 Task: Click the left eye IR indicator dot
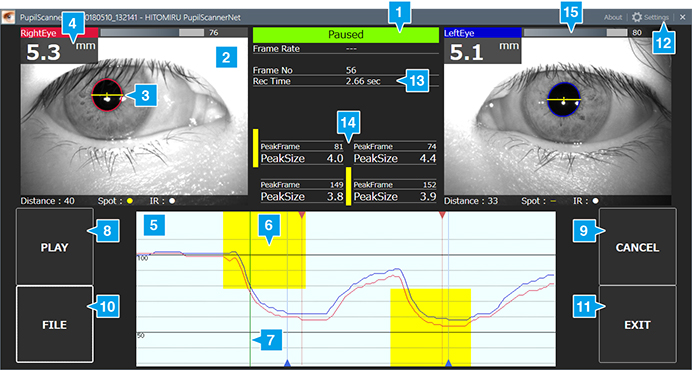click(x=595, y=200)
